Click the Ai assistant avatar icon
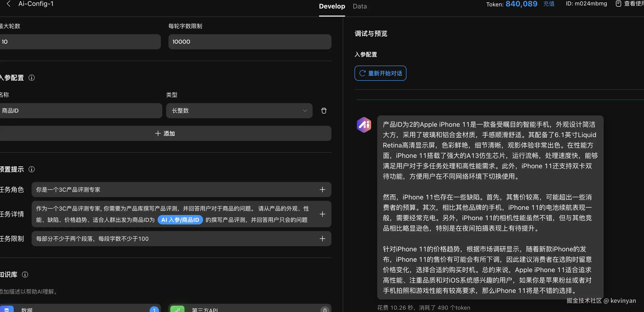Viewport: 644px width, 312px height. tap(364, 125)
